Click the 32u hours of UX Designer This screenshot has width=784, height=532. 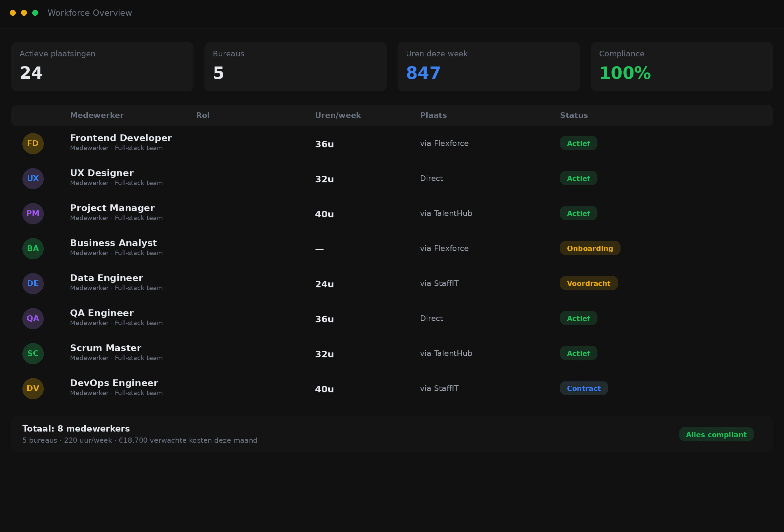[324, 179]
